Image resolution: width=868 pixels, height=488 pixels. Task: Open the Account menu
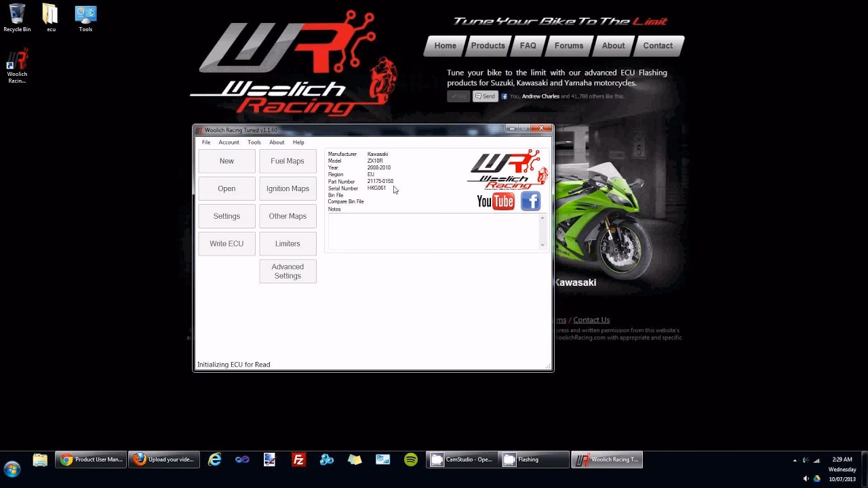point(229,142)
